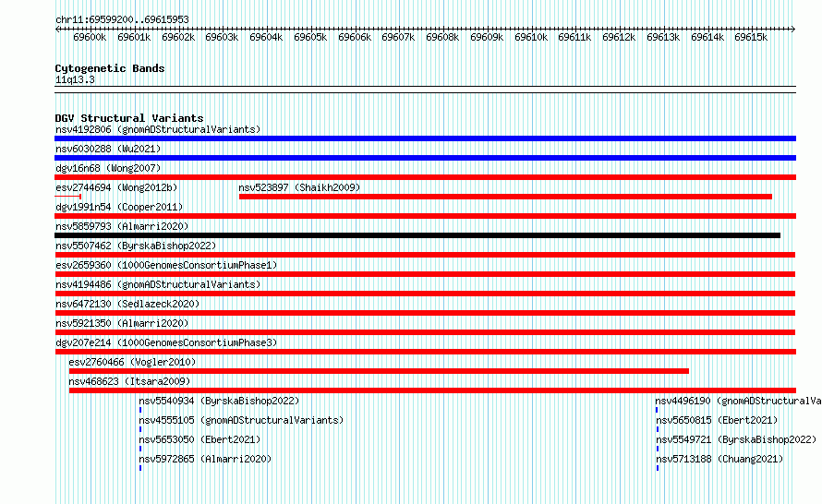822x504 pixels.
Task: Select the red bar under nsv4194486
Action: pyautogui.click(x=425, y=294)
